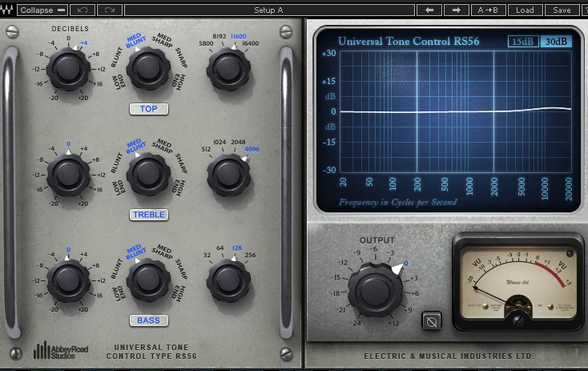
Task: Click the 11600 frequency label on TOP band
Action: (239, 36)
